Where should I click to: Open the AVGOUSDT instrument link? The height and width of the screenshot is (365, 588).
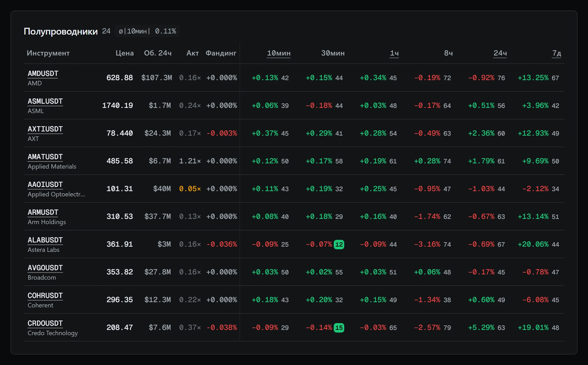click(45, 268)
